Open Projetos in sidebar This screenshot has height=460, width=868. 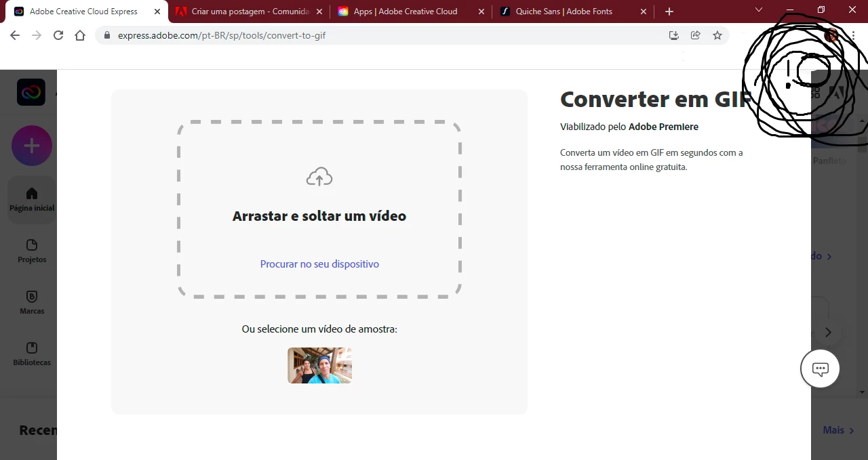click(32, 251)
